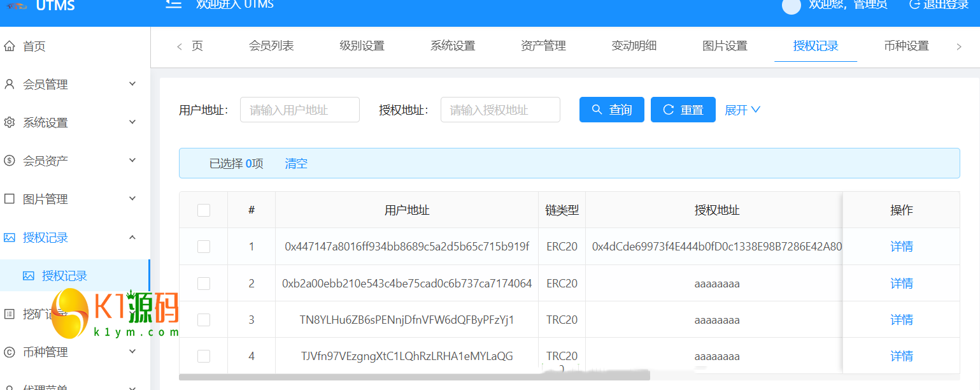Expand the 币种管理 sidebar menu

click(x=132, y=352)
